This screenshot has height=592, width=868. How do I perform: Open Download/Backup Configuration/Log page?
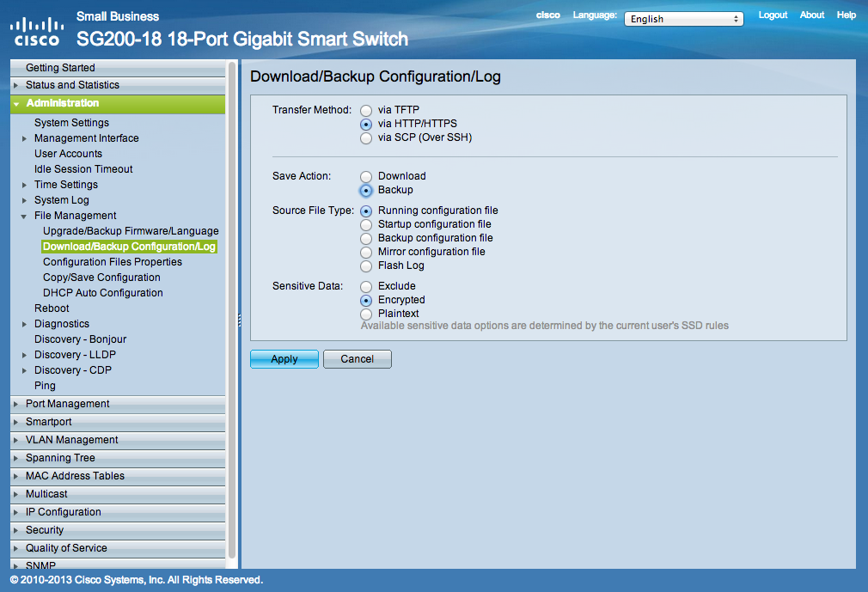129,247
